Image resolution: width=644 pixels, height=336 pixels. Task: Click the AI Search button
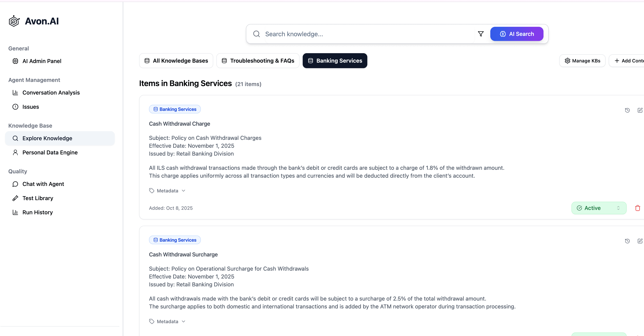[x=517, y=34]
